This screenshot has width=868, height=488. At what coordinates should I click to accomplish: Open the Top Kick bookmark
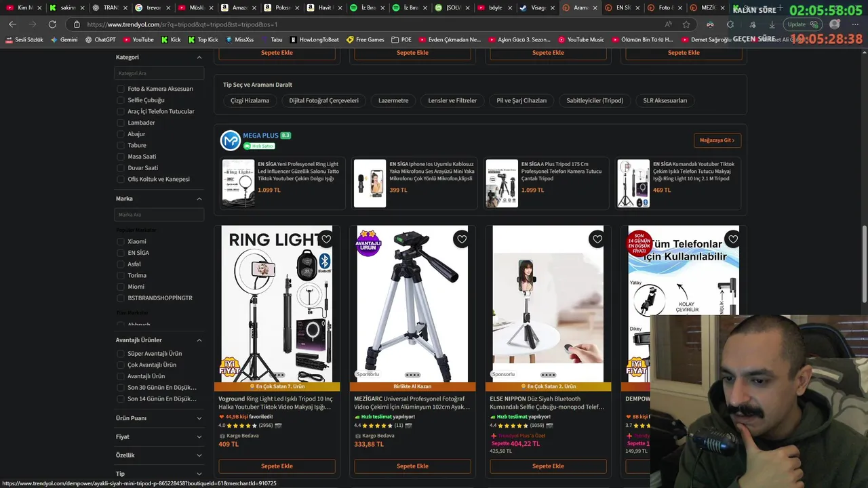(203, 39)
